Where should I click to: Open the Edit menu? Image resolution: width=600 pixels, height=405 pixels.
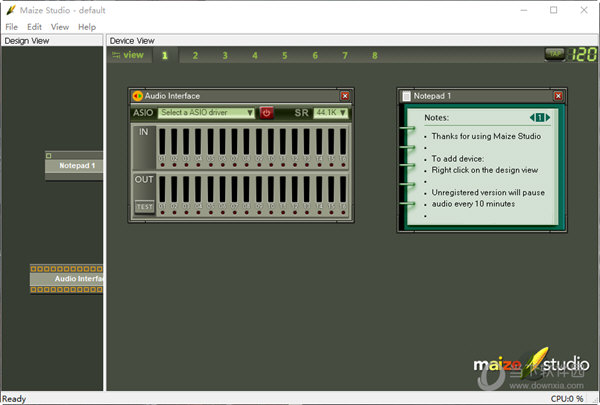[x=34, y=27]
